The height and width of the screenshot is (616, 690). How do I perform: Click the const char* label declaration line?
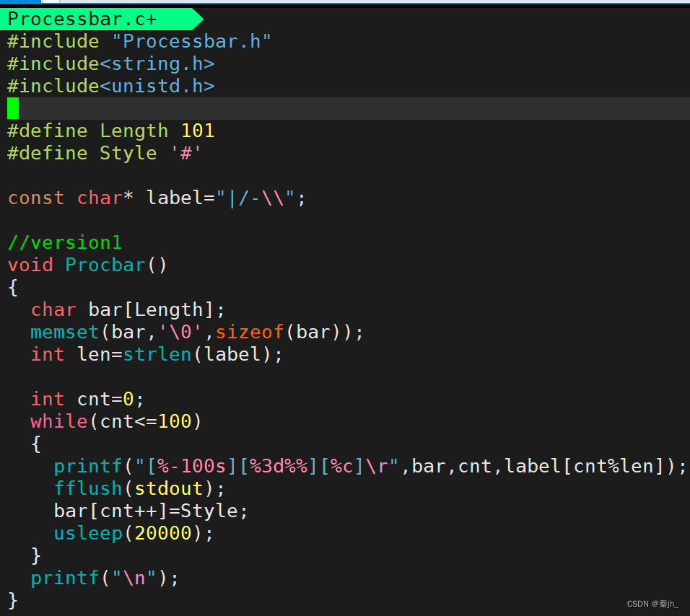[157, 198]
